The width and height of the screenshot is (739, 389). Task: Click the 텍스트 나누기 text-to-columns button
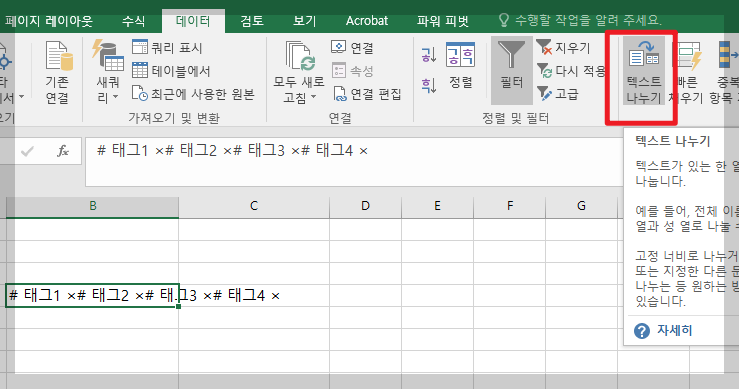(644, 71)
